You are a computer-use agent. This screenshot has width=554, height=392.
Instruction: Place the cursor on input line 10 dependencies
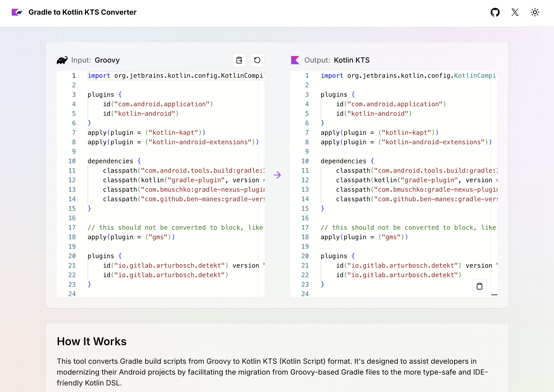[x=110, y=161]
